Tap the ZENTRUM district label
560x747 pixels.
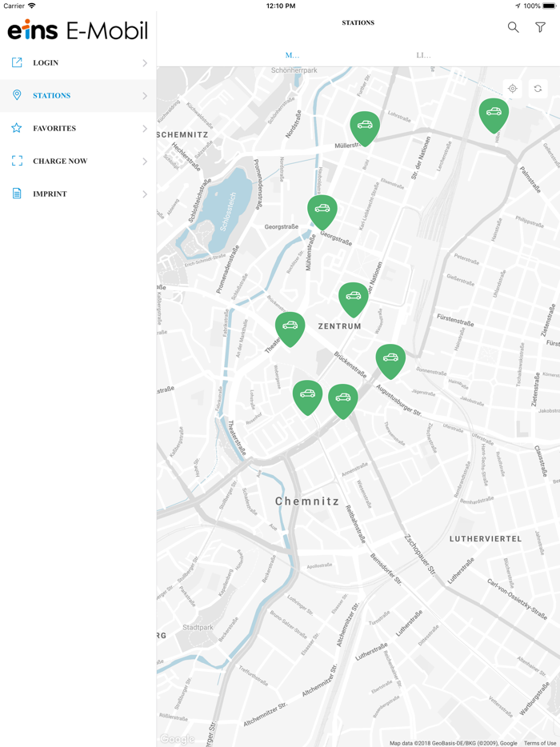pyautogui.click(x=340, y=326)
